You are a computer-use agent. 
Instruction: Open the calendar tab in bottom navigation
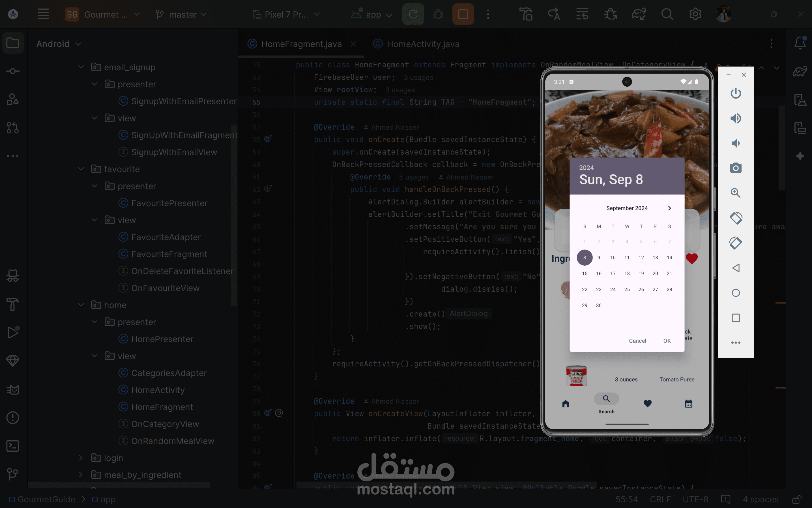pyautogui.click(x=688, y=404)
